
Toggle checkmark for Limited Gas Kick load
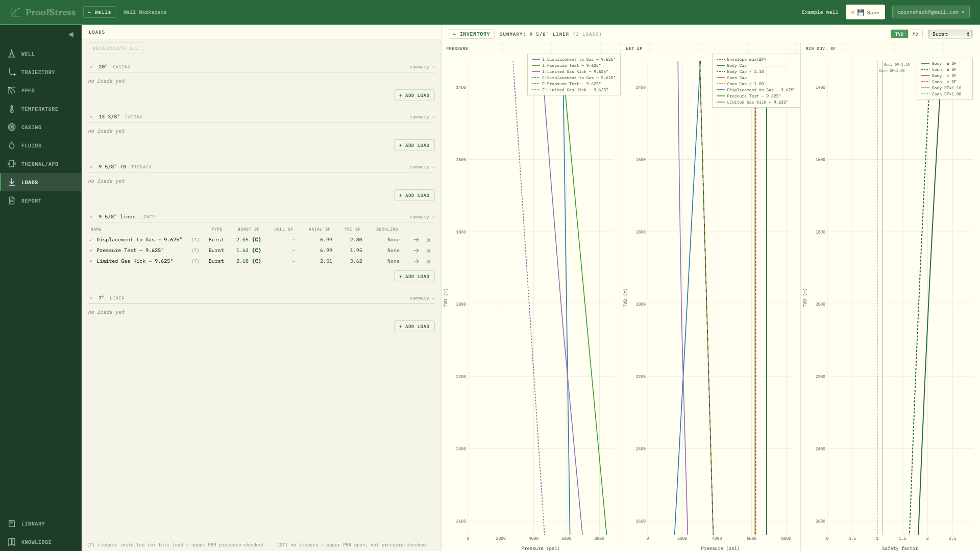(91, 261)
